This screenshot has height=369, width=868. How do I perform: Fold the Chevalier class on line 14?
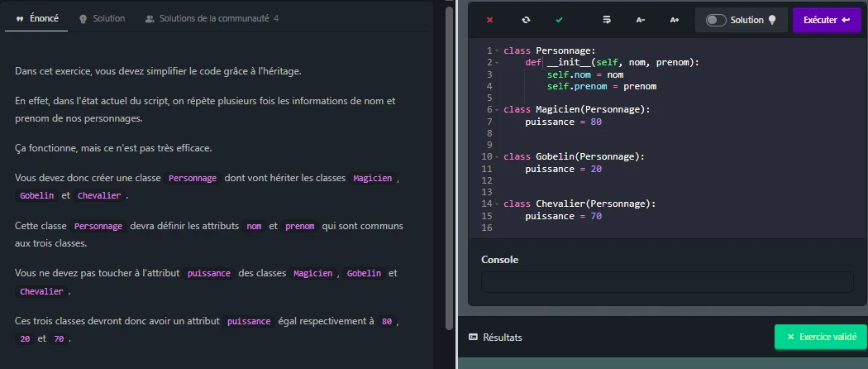(497, 204)
